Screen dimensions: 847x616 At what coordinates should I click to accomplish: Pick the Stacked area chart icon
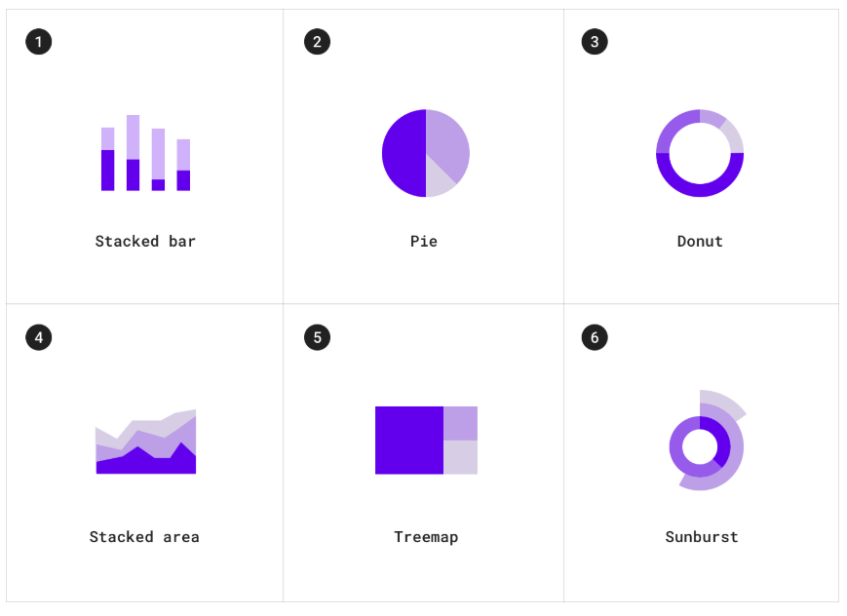(145, 443)
